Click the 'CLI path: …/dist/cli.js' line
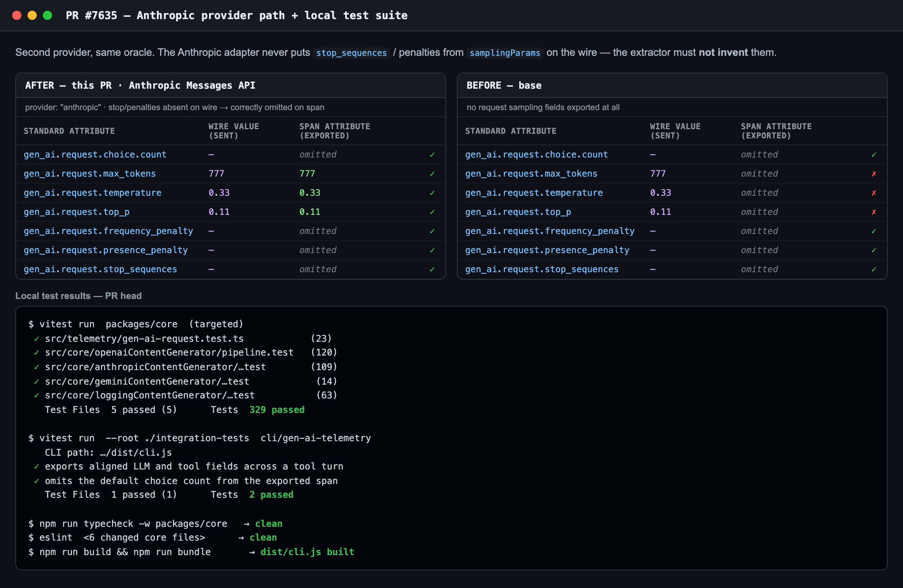Viewport: 903px width, 588px height. coord(108,453)
